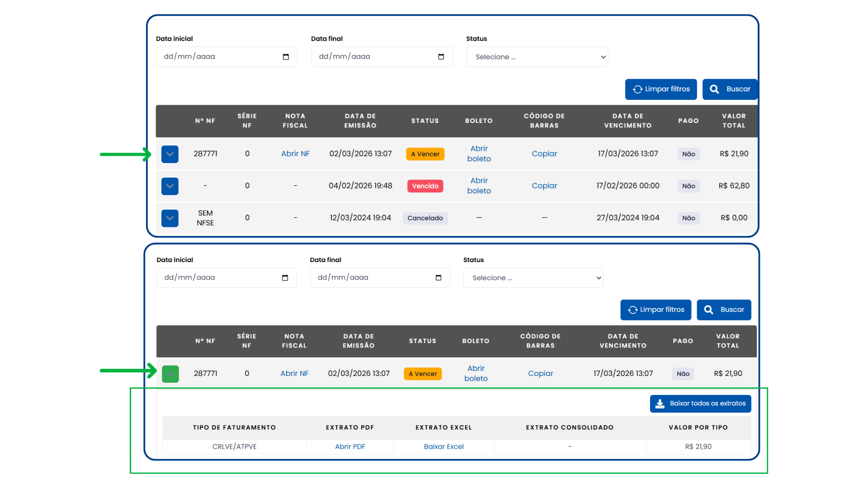Image resolution: width=868 pixels, height=488 pixels.
Task: Click the bottom Buscar button with the magnifier icon
Action: [x=724, y=310]
